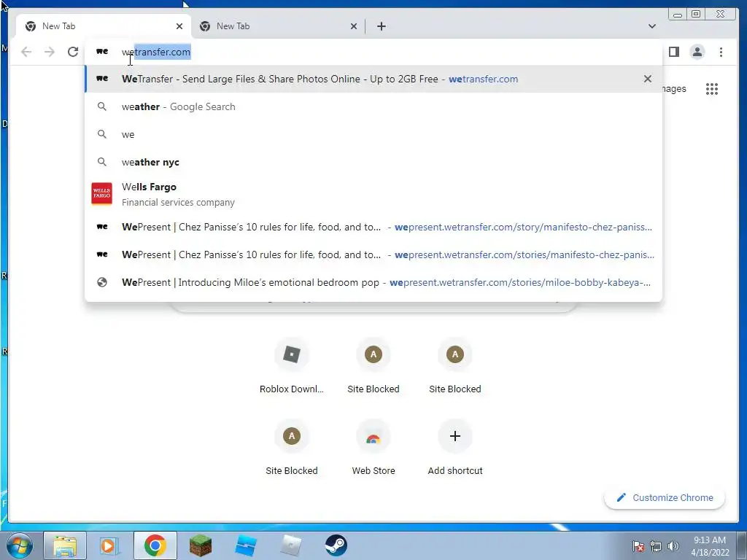Screen dimensions: 747x560
Task: Open the side panel icon
Action: 673,52
